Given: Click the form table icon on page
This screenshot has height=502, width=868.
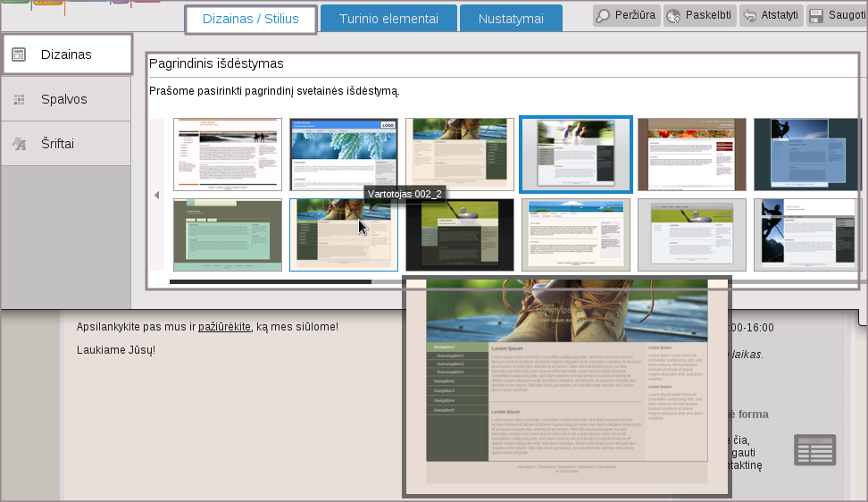Looking at the screenshot, I should (x=814, y=450).
